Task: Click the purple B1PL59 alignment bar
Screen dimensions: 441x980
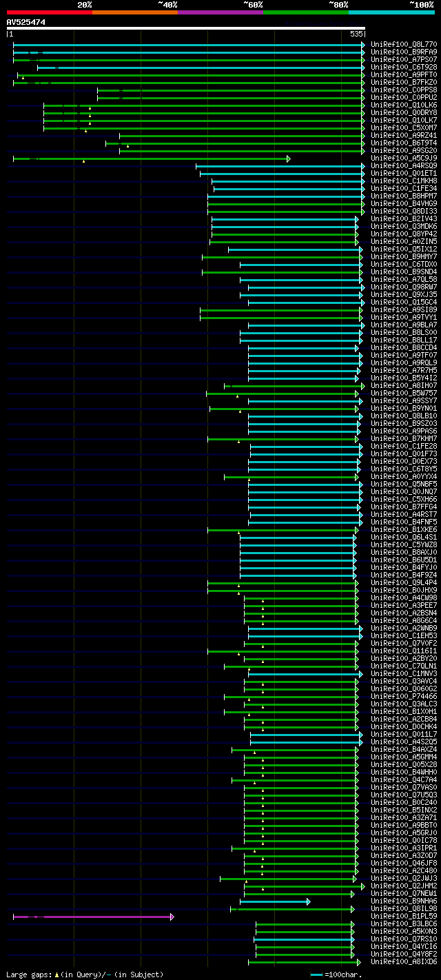Action: click(x=93, y=917)
